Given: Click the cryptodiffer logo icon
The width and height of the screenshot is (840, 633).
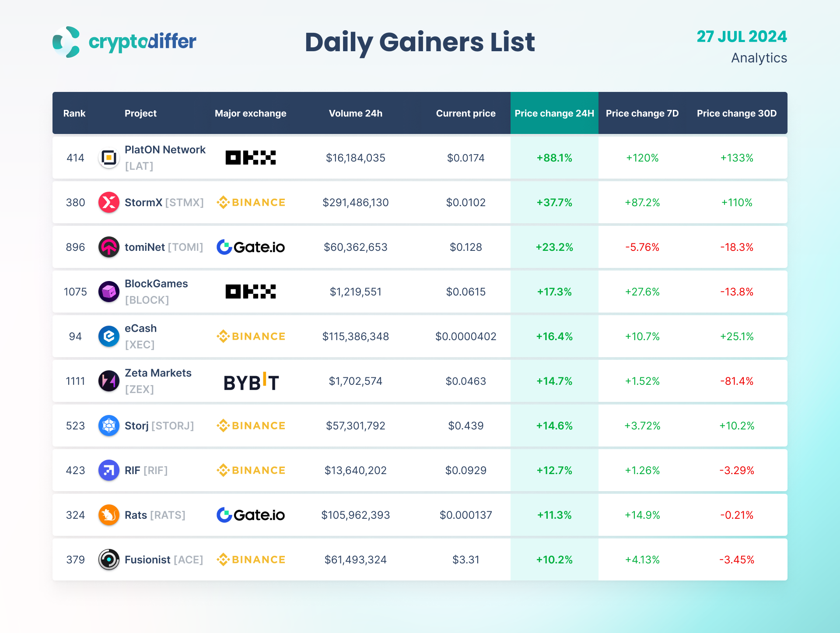Looking at the screenshot, I should 66,42.
